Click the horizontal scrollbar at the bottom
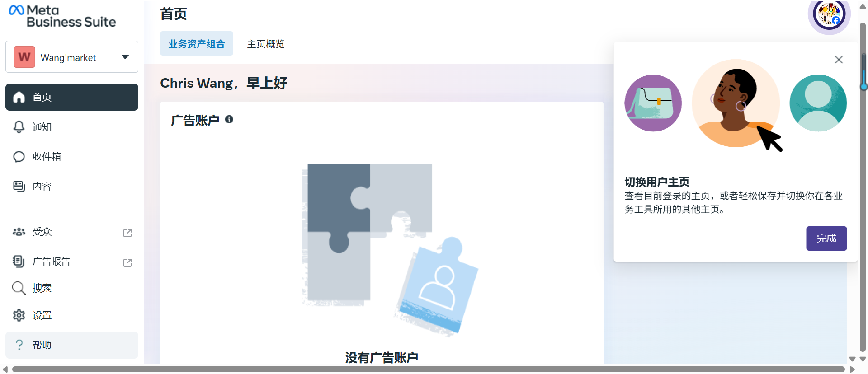Screen dimensions: 868x374 428,369
